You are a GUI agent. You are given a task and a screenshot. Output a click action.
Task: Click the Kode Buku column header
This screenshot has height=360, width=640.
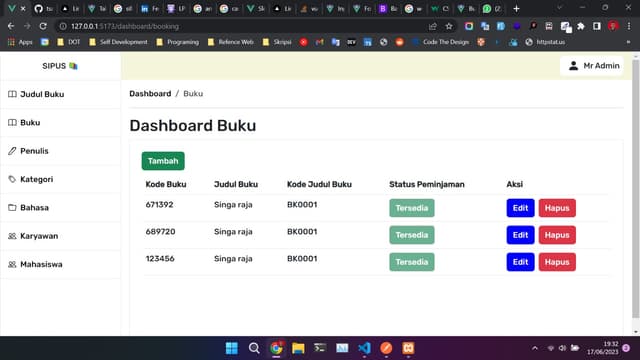click(x=166, y=184)
